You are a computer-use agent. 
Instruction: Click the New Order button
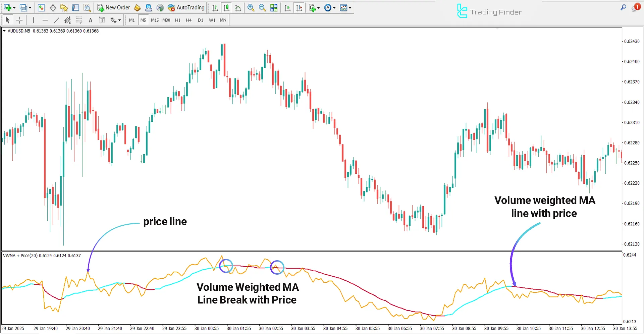[113, 7]
